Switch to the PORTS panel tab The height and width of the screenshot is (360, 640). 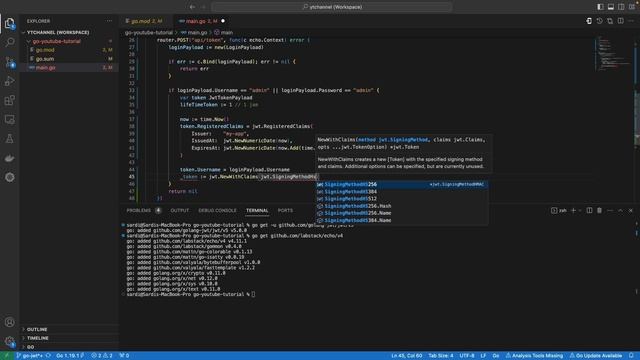tap(285, 211)
